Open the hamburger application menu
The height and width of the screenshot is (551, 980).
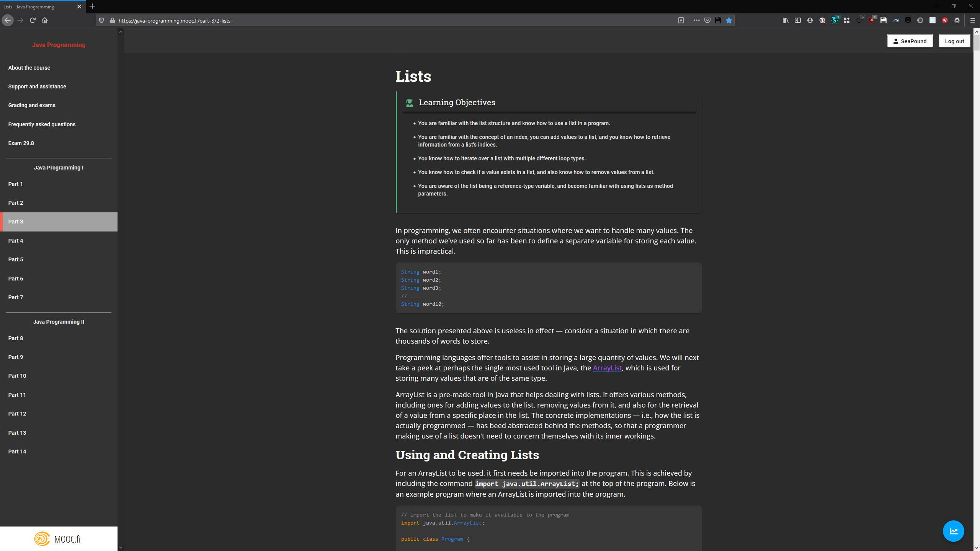972,20
